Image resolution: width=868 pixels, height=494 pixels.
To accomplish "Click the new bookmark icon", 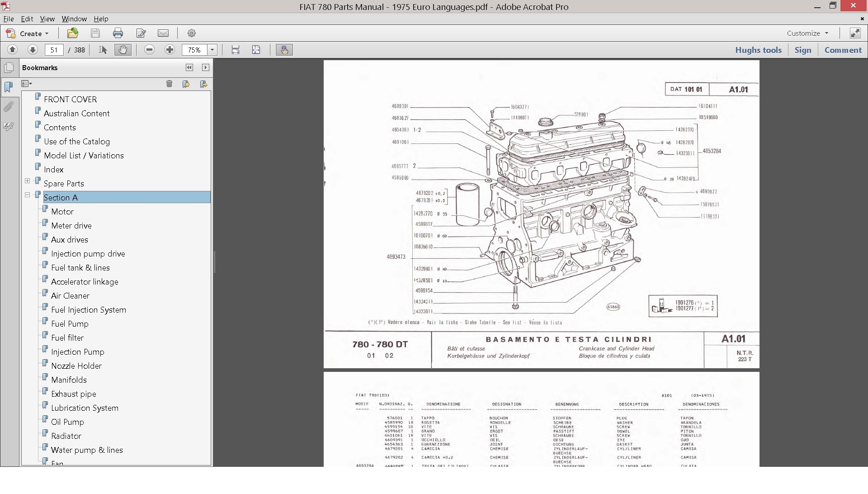I will (186, 84).
